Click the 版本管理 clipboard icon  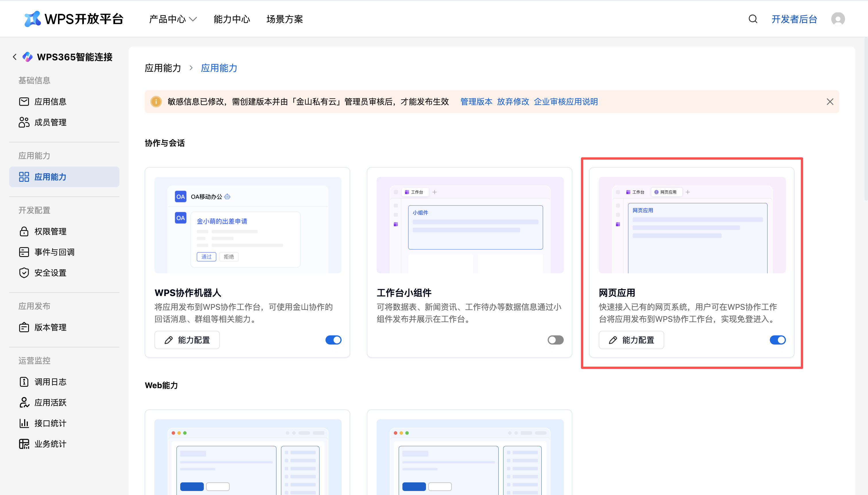click(x=24, y=327)
